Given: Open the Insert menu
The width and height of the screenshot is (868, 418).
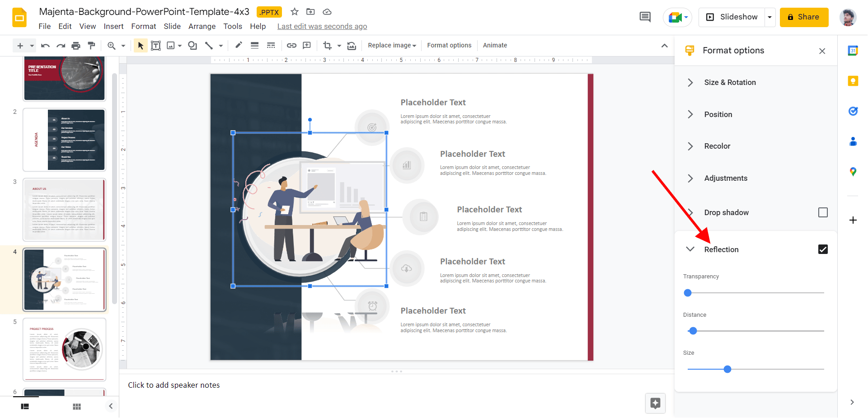Looking at the screenshot, I should point(113,26).
